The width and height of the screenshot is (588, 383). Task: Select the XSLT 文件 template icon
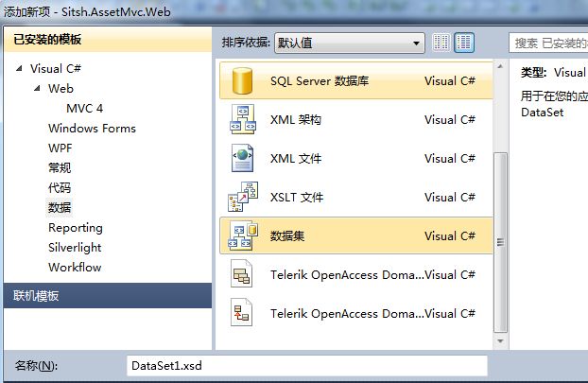[243, 197]
